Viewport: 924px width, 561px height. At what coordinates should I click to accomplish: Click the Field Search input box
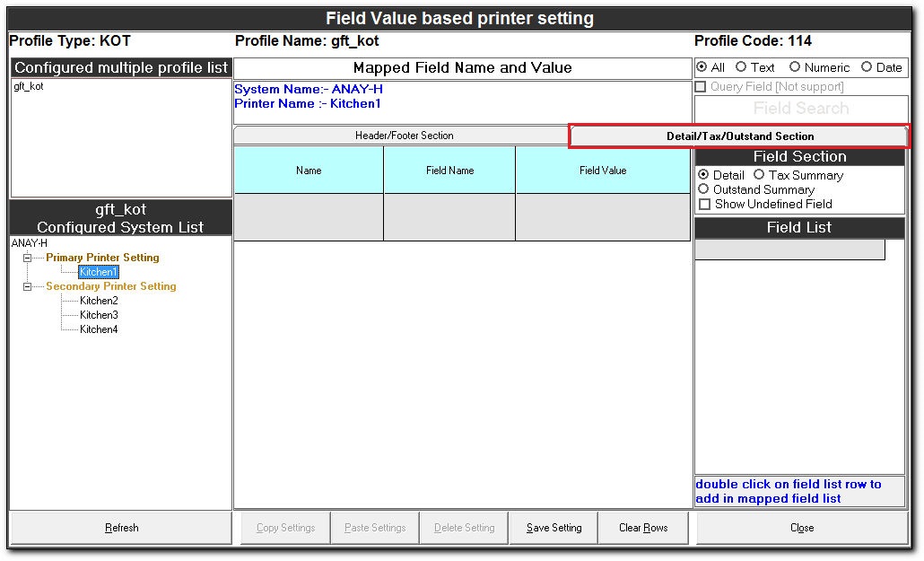(x=799, y=109)
